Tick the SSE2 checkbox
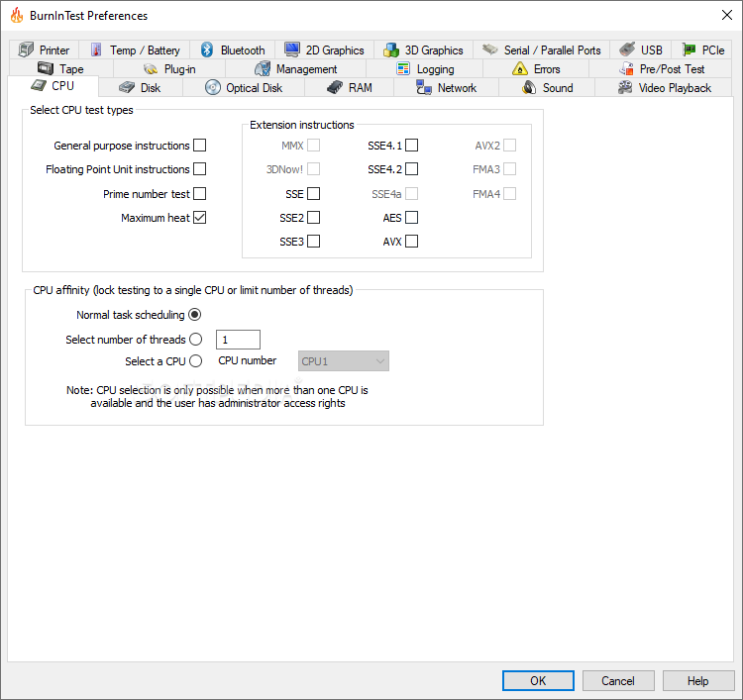The image size is (743, 700). click(314, 217)
